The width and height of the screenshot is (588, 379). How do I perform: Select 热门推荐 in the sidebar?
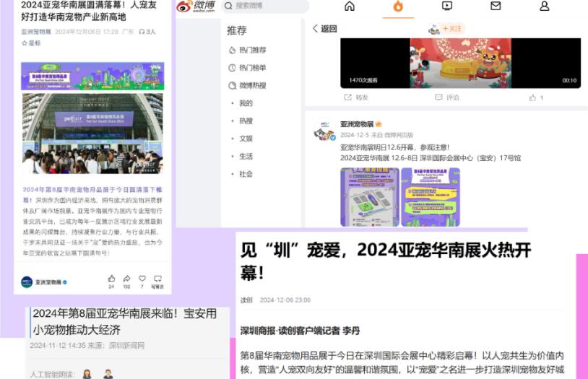[x=247, y=51]
